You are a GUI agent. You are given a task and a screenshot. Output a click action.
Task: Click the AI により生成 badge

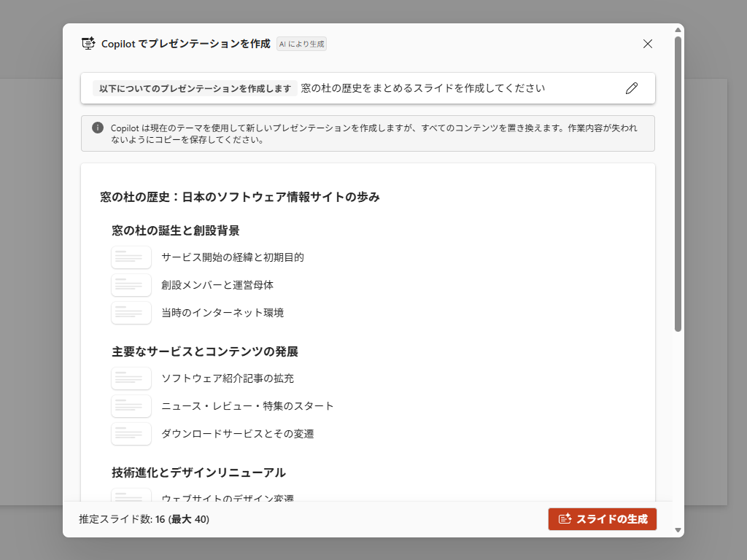(301, 44)
